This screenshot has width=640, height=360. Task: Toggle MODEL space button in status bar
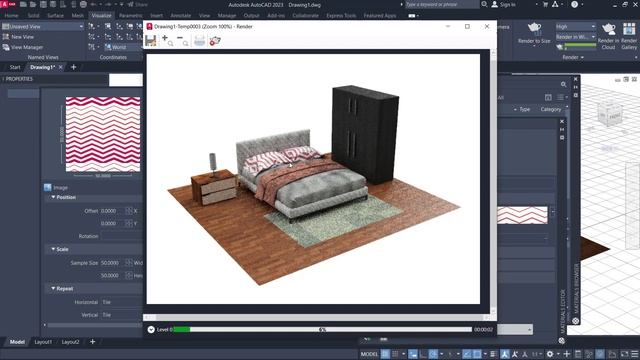pos(369,354)
